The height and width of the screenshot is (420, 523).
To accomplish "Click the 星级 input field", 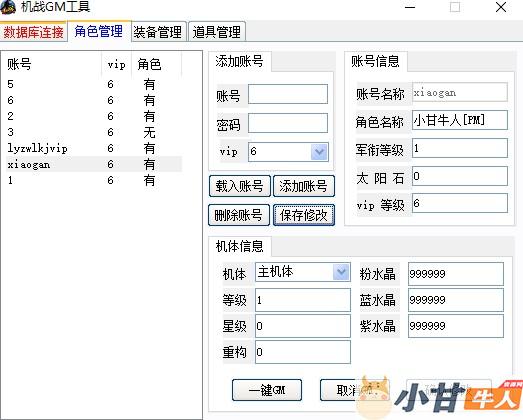I will pyautogui.click(x=303, y=326).
